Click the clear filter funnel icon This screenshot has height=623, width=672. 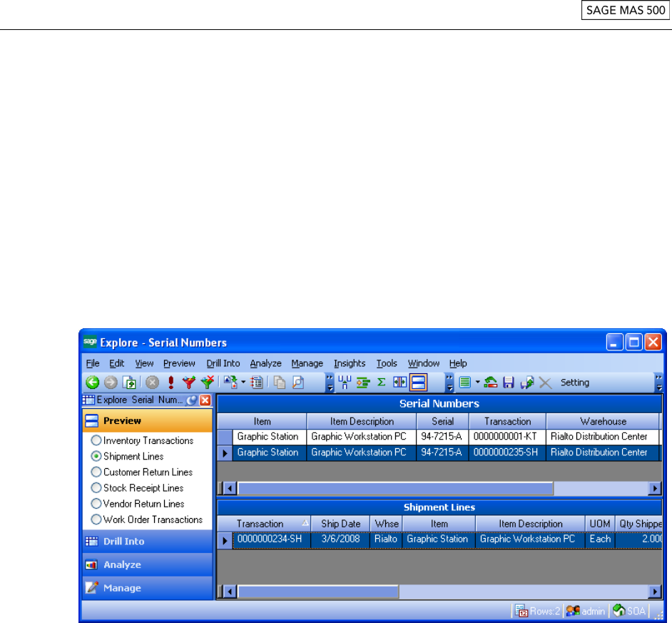(208, 382)
